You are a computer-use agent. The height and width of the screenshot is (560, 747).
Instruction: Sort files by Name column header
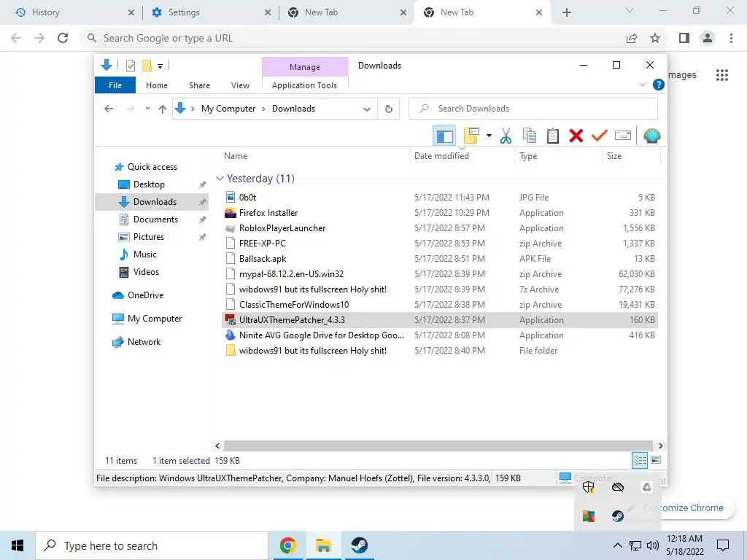click(236, 156)
